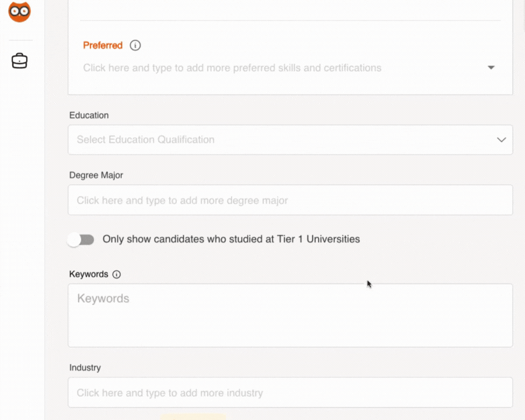Enable Tier 1 Universities toggle switch

tap(80, 239)
